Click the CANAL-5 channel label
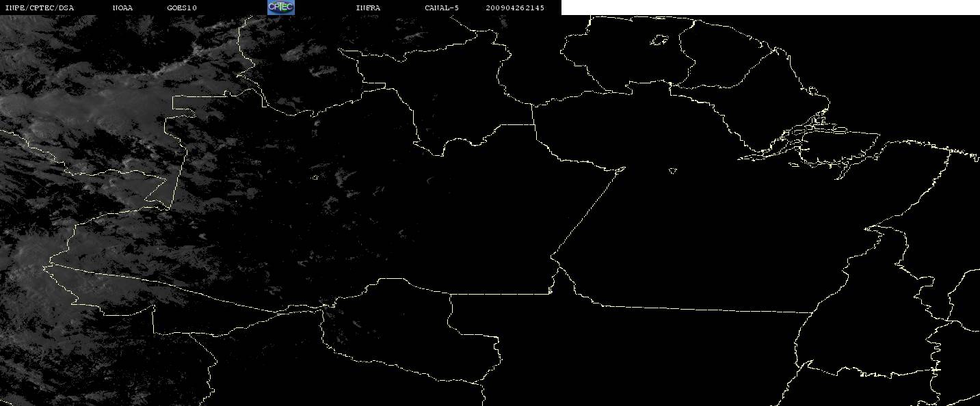 tap(442, 8)
